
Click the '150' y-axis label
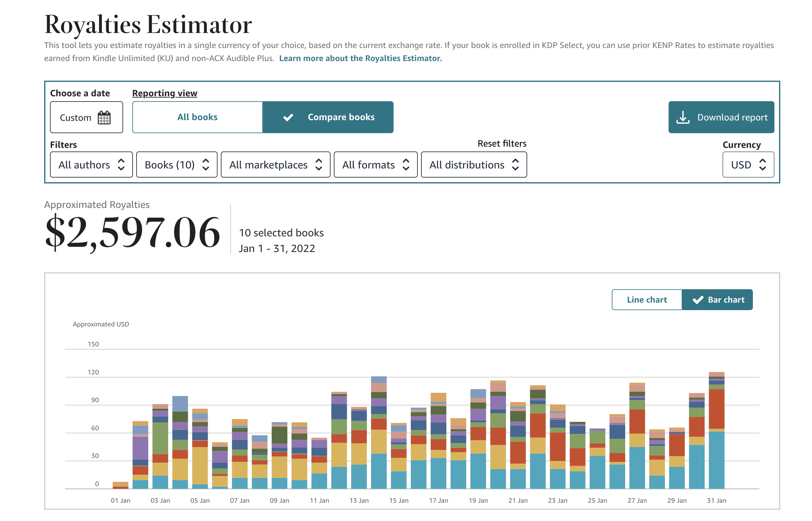[x=93, y=344]
